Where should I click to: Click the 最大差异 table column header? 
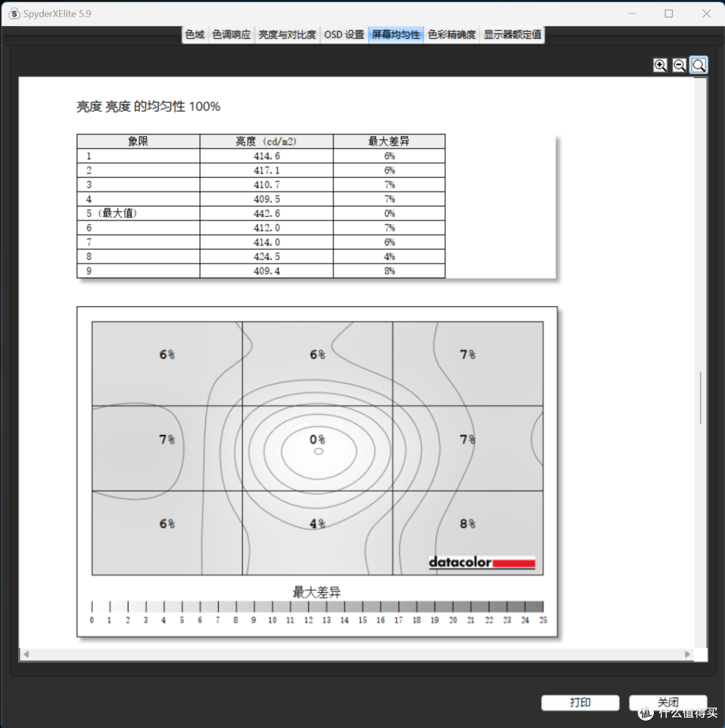click(389, 141)
